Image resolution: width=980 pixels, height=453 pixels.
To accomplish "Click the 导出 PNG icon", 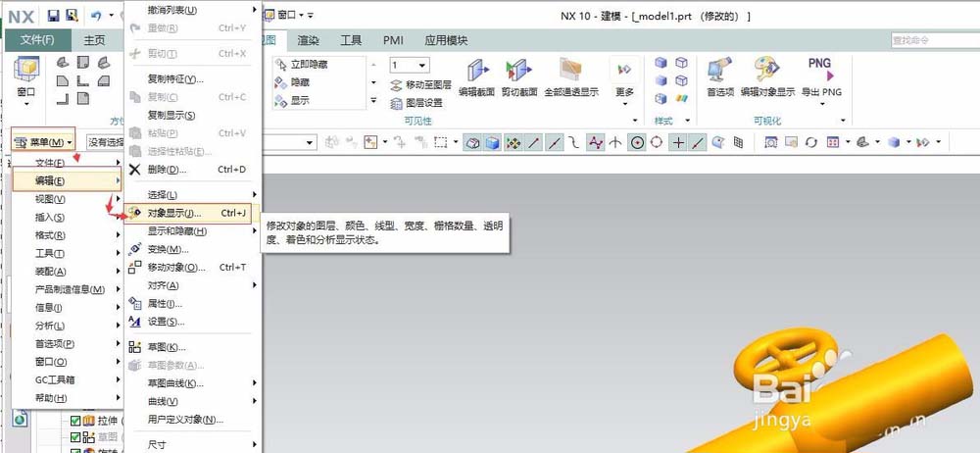I will pos(821,69).
